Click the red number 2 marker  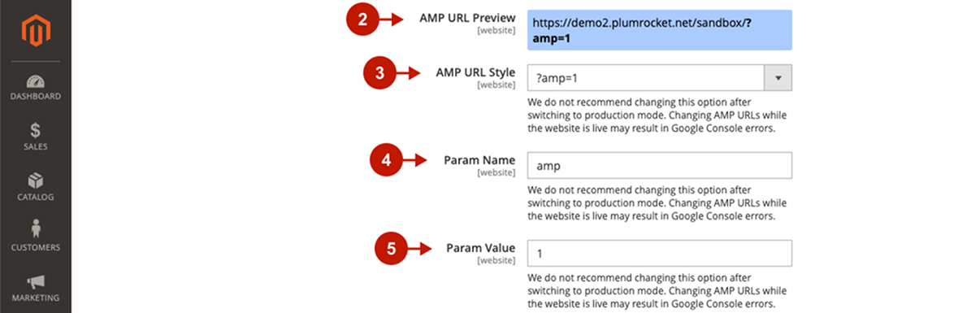(x=363, y=19)
